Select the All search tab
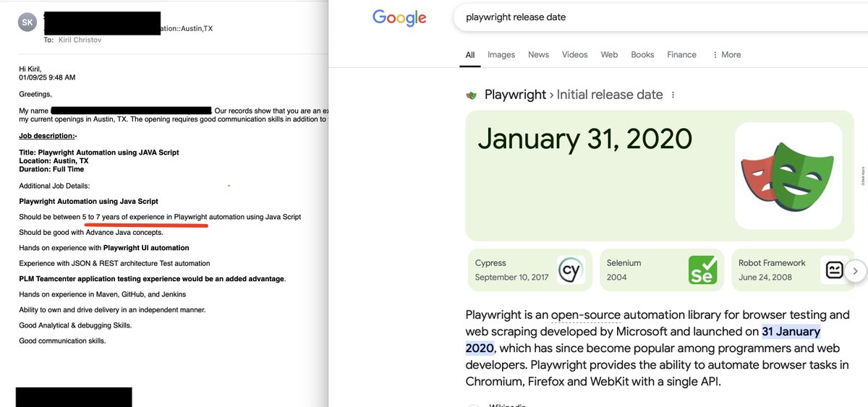Viewport: 868px width, 407px height. point(470,55)
